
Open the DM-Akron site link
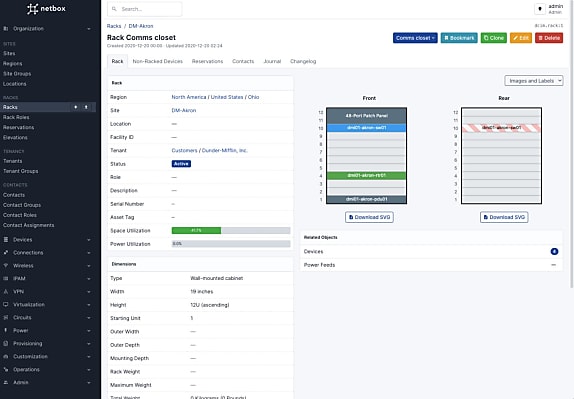[x=184, y=110]
